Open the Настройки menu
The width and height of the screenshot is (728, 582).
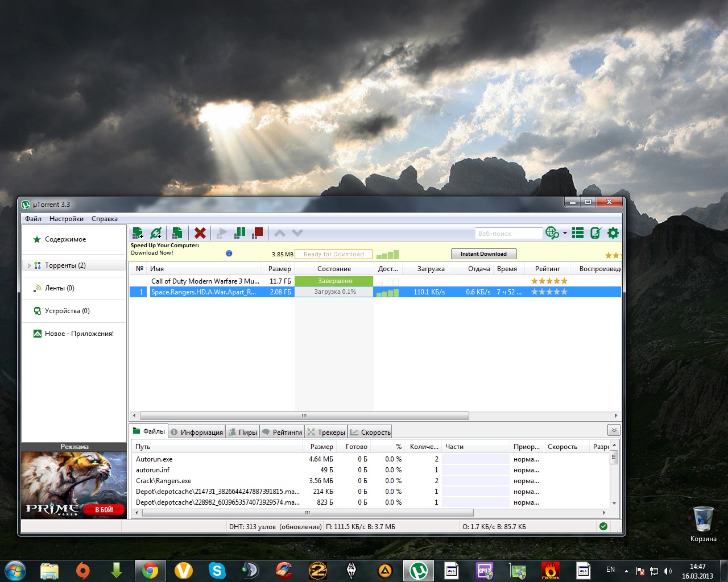pyautogui.click(x=66, y=219)
